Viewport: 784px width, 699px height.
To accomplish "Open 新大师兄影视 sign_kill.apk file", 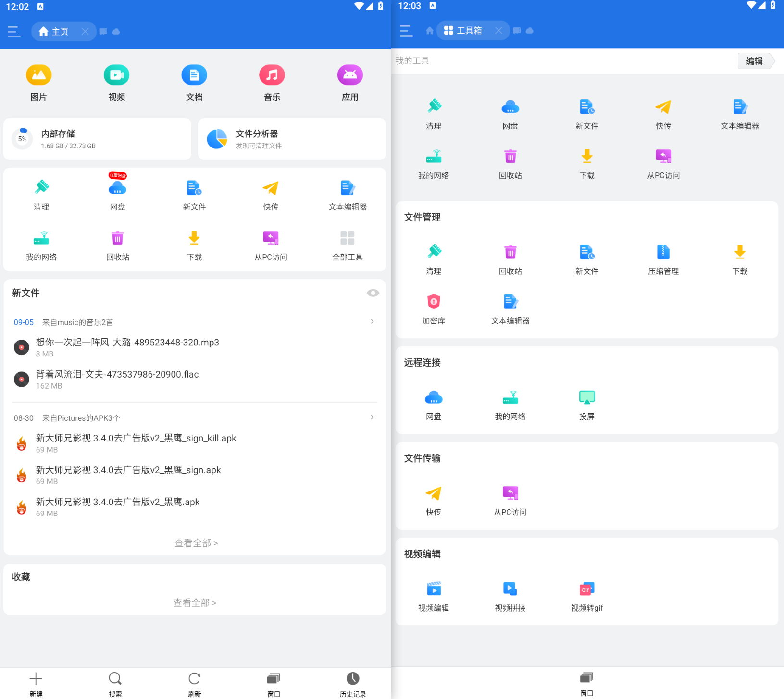I will pos(195,443).
